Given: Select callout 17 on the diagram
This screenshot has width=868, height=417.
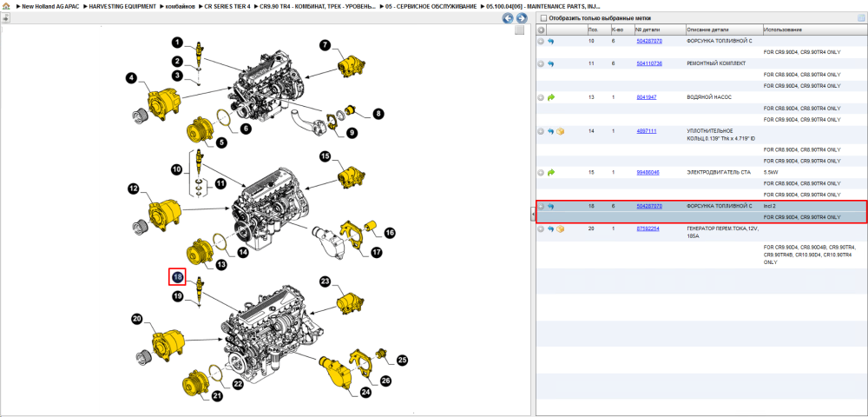Looking at the screenshot, I should [377, 253].
